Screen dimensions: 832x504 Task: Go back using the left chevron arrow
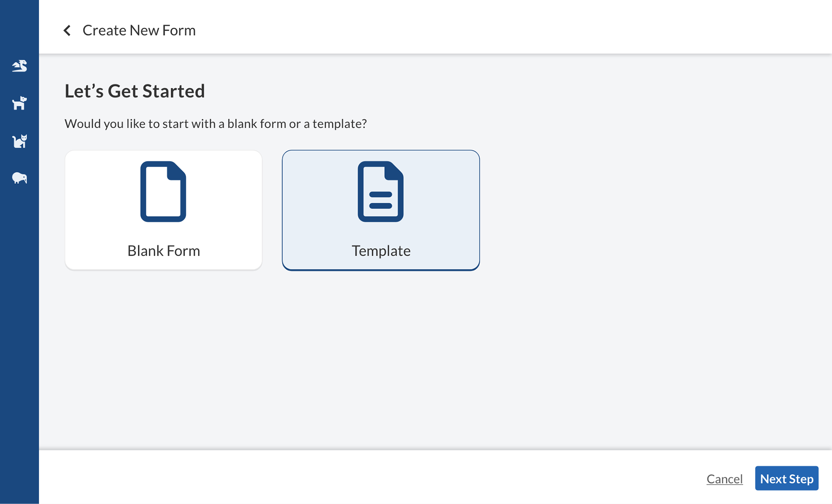pos(67,30)
